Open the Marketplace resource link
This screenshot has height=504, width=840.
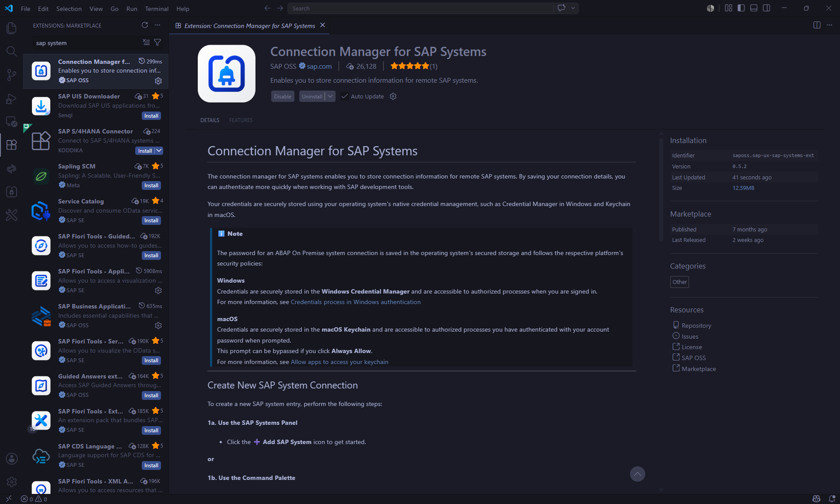tap(698, 369)
